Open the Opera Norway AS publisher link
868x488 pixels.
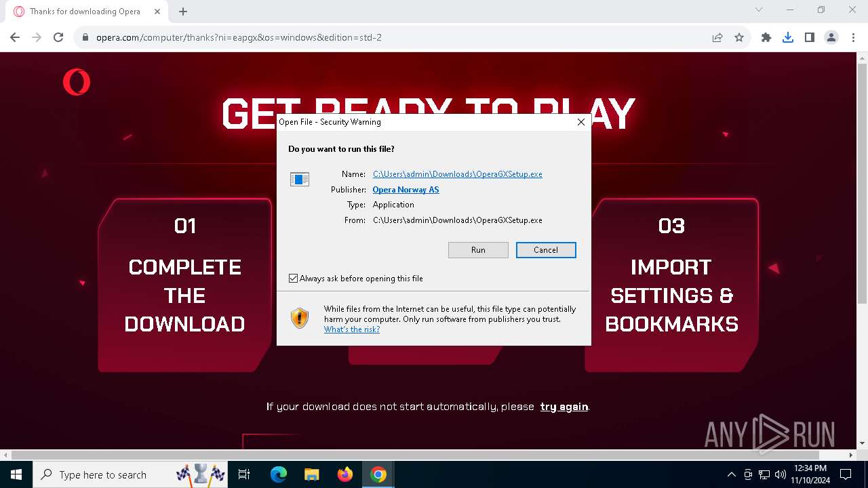click(x=406, y=190)
